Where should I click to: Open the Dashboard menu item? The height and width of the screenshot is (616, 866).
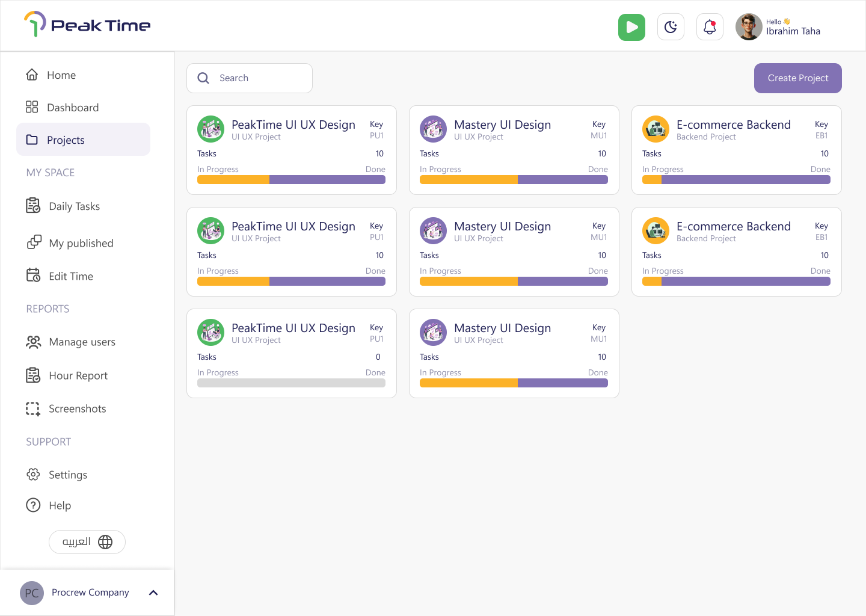83,108
